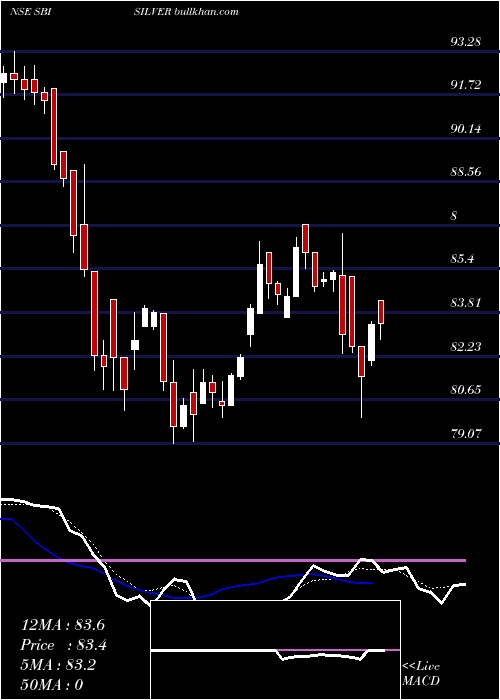Click the 91.72 price axis label
The width and height of the screenshot is (500, 700).
point(466,85)
